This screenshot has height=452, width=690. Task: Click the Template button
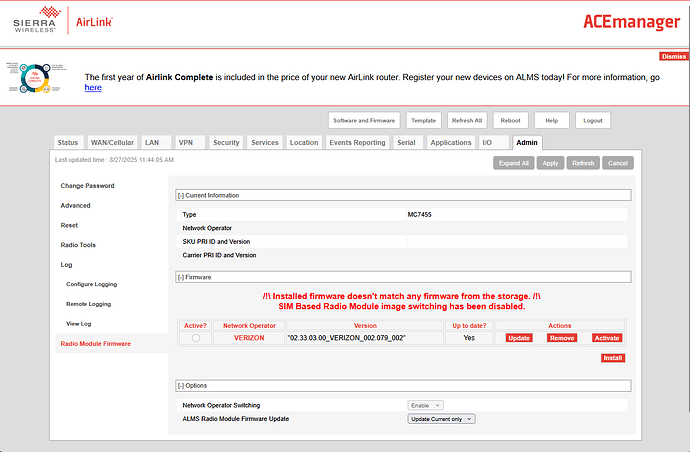point(423,120)
